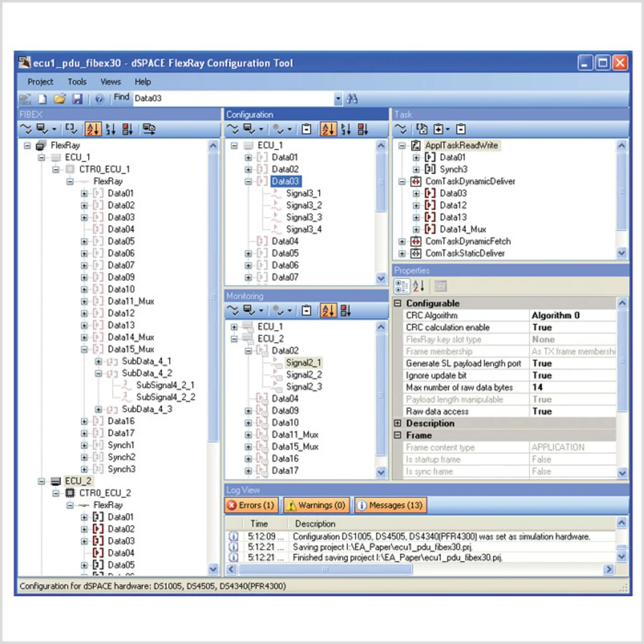Toggle the Errors (1) filter in Log View
Viewport: 644px width, 644px height.
pyautogui.click(x=251, y=505)
